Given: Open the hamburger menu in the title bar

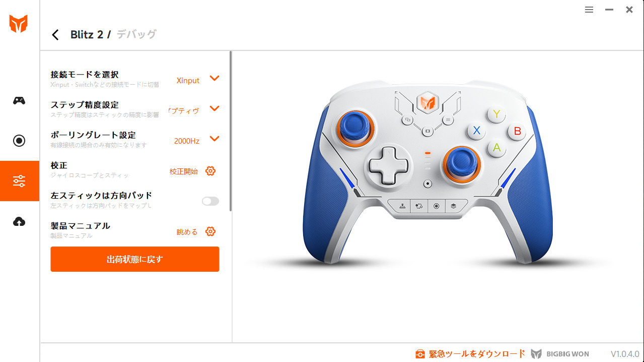Looking at the screenshot, I should [589, 10].
